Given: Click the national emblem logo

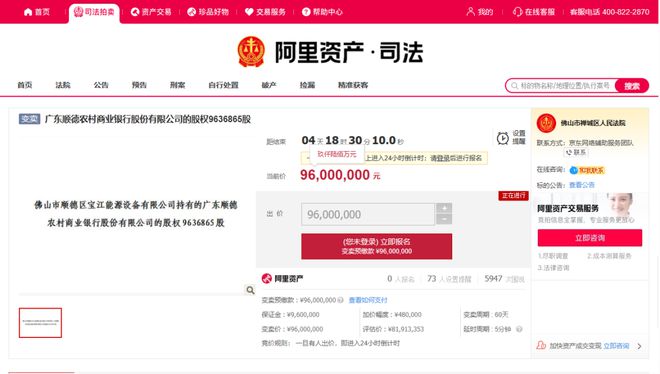Looking at the screenshot, I should point(251,52).
